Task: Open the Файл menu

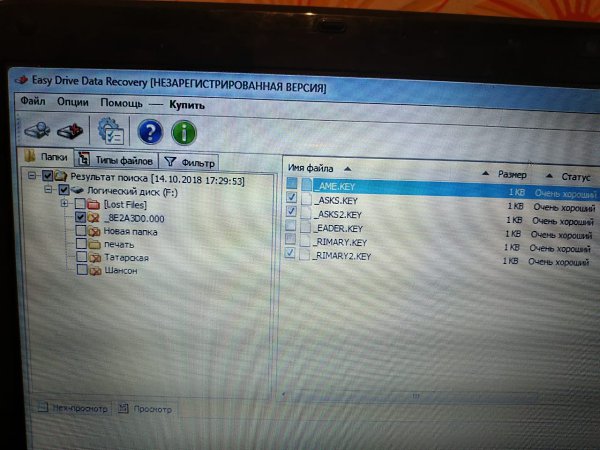Action: 32,102
